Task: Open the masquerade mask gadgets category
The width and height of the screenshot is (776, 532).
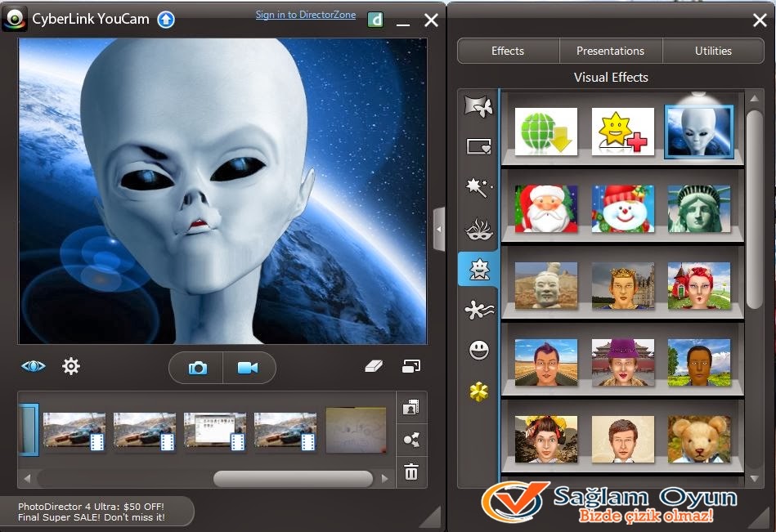Action: click(x=478, y=229)
